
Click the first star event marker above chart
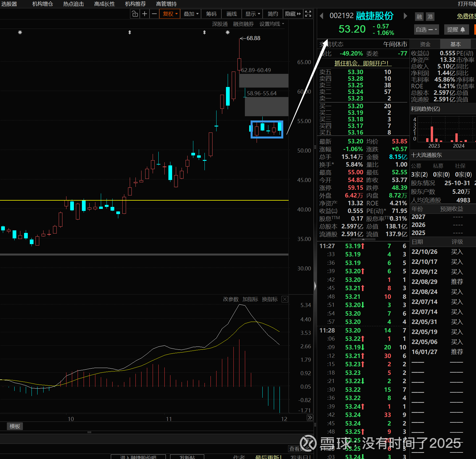pos(20,32)
